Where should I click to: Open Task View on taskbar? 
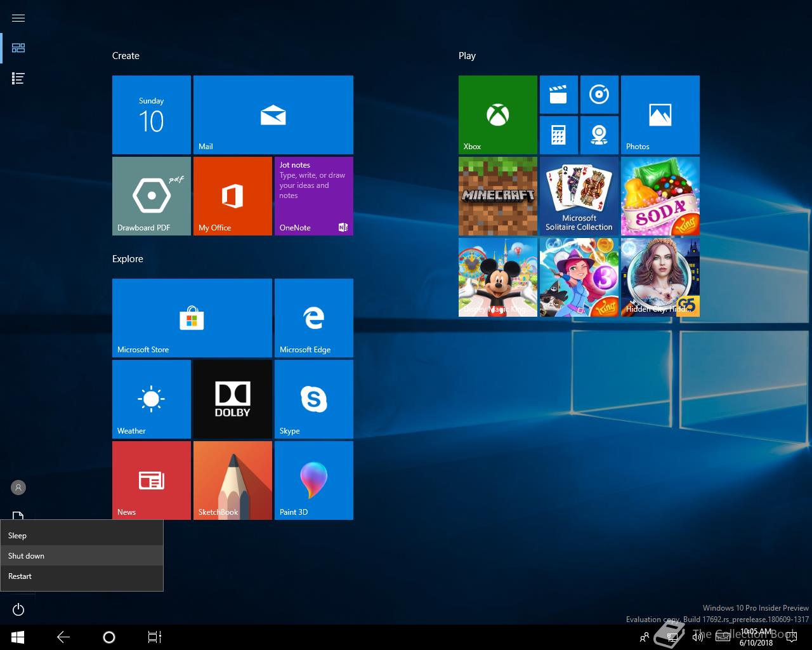[x=155, y=637]
